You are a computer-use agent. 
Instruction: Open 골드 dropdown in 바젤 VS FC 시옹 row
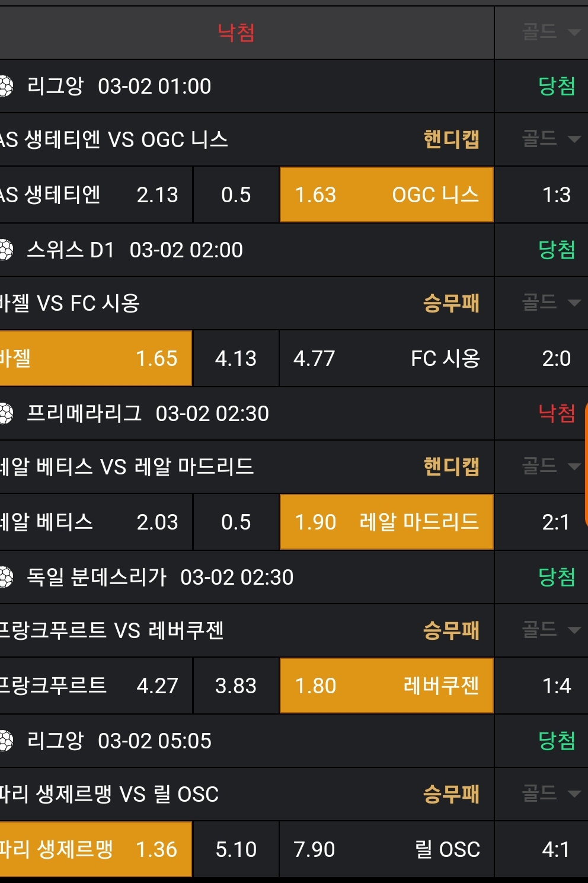tap(550, 303)
